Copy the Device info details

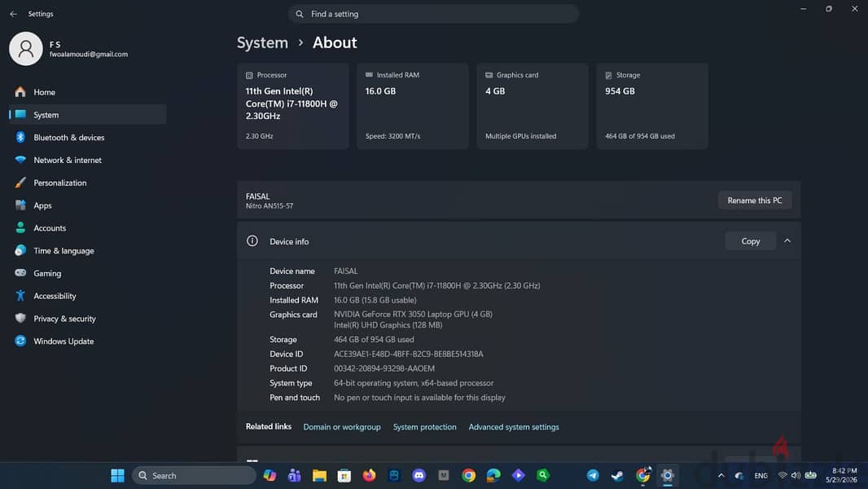(x=750, y=241)
